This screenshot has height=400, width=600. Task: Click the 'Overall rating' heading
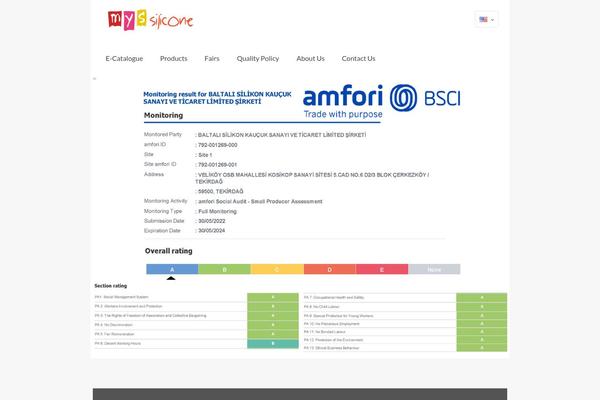169,251
